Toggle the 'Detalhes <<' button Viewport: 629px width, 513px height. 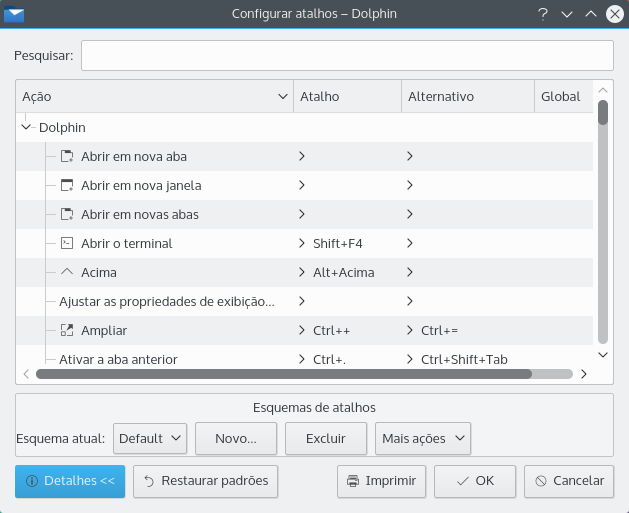(70, 481)
